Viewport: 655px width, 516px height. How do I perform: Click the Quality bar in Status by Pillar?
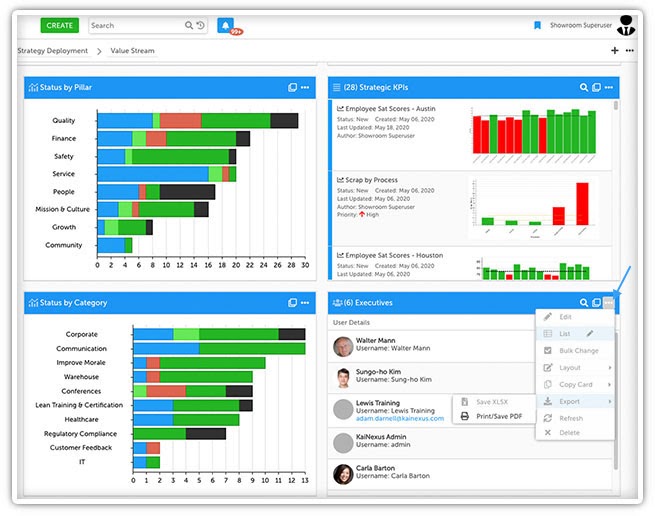(x=198, y=121)
